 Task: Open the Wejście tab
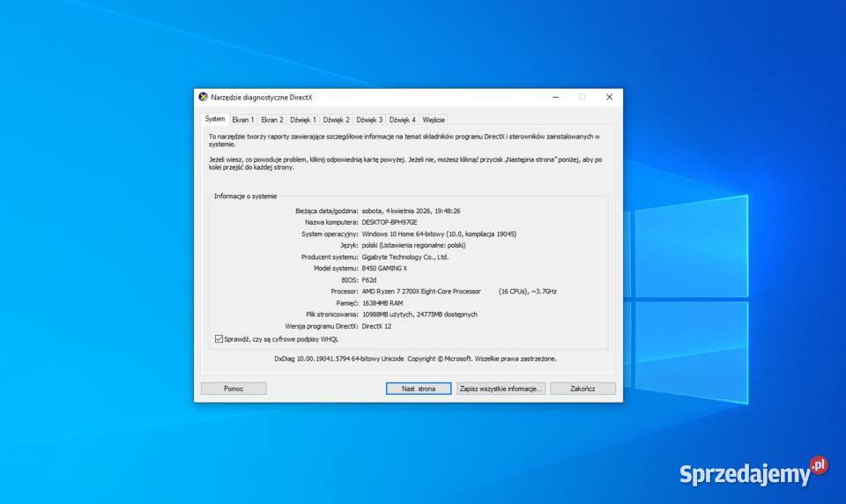[x=434, y=120]
